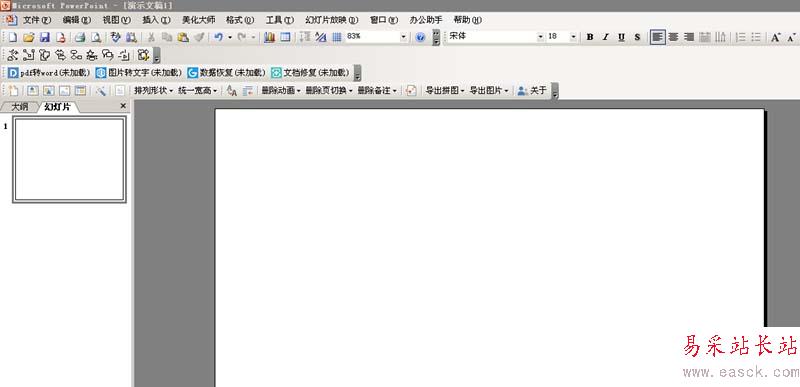Image resolution: width=800 pixels, height=387 pixels.
Task: Open Print Preview magnifier icon
Action: [x=95, y=37]
